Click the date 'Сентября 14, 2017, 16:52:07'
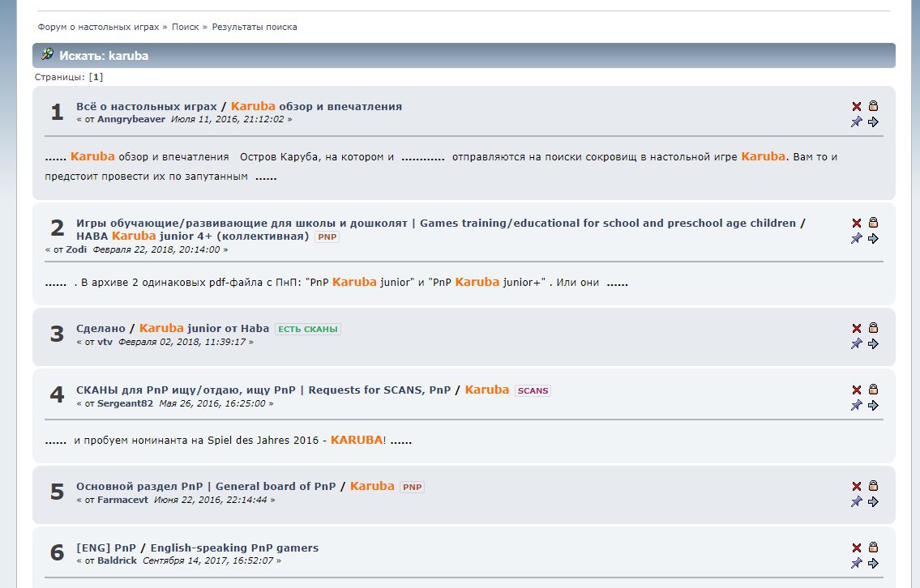This screenshot has height=588, width=920. coord(208,560)
